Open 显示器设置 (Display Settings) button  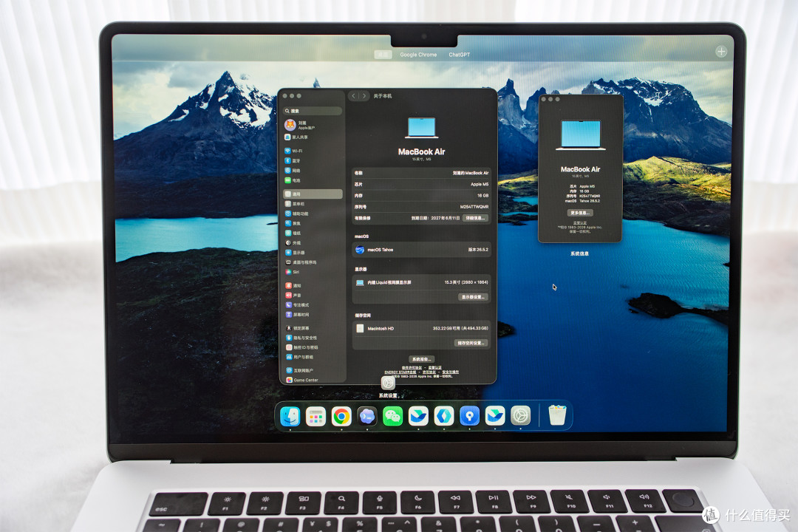coord(474,297)
